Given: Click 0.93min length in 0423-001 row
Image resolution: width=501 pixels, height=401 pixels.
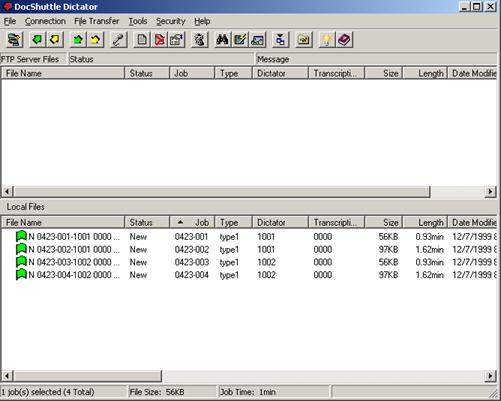Looking at the screenshot, I should click(429, 237).
